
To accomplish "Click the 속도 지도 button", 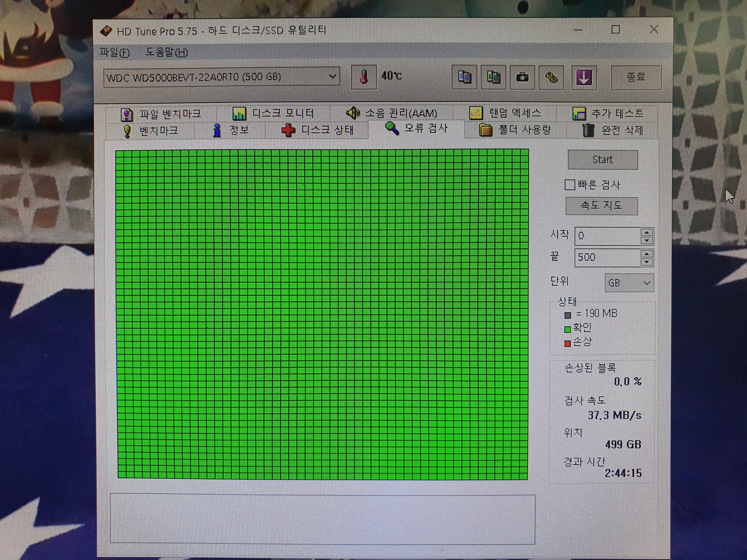I will 602,206.
